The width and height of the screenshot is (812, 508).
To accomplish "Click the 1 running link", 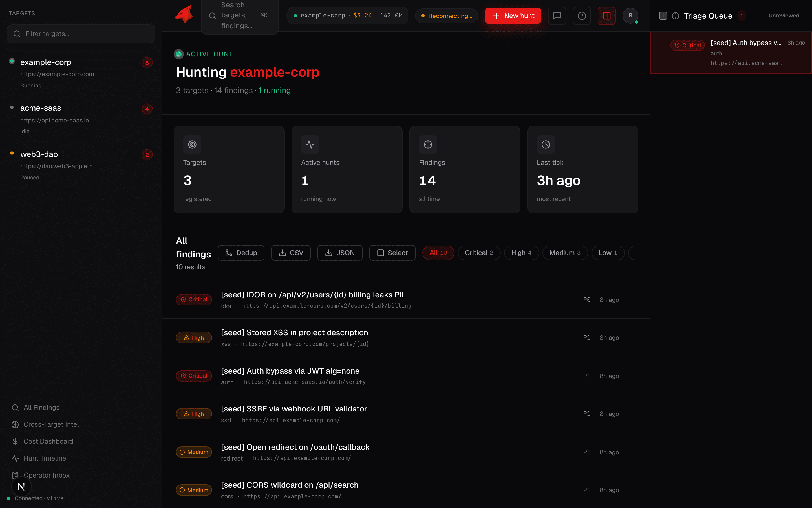I will click(274, 91).
